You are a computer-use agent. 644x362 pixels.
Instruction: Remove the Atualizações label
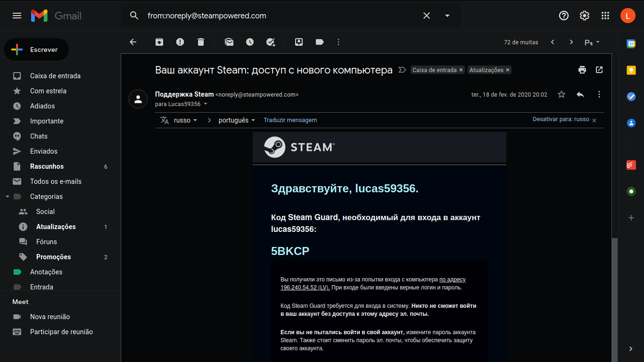pyautogui.click(x=508, y=70)
